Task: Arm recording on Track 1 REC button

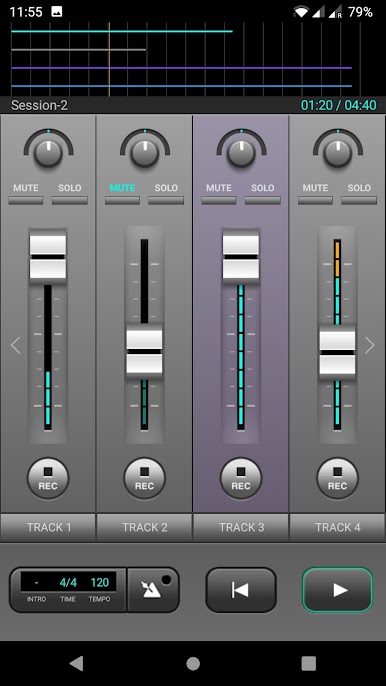Action: click(x=48, y=479)
